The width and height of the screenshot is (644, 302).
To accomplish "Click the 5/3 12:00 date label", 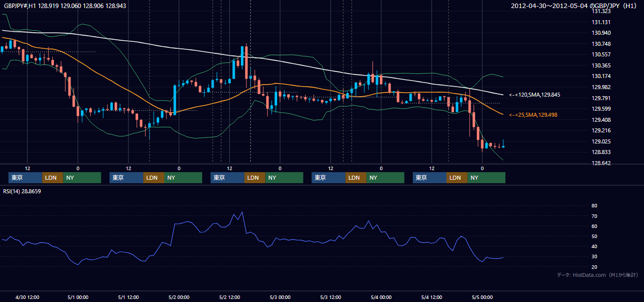I will click(331, 297).
